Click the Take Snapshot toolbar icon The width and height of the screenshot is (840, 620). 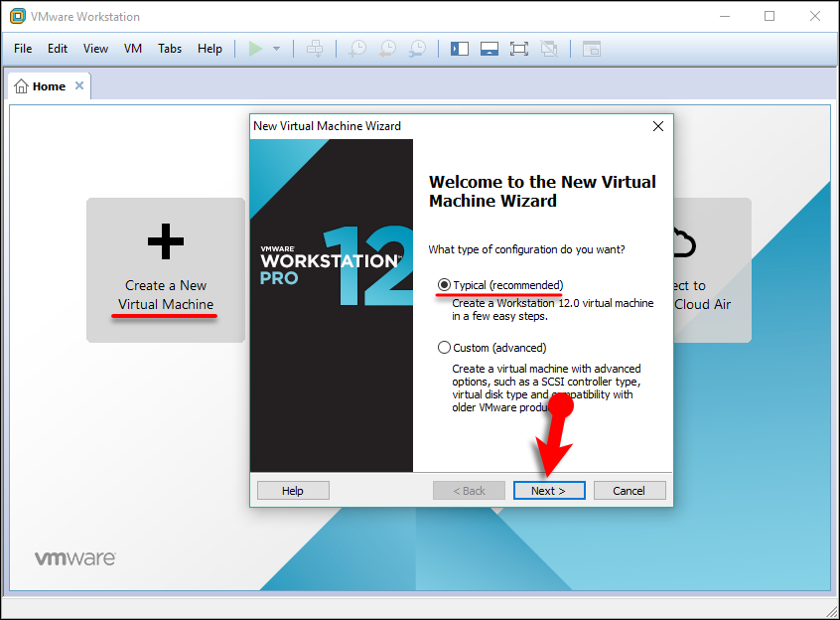[357, 49]
